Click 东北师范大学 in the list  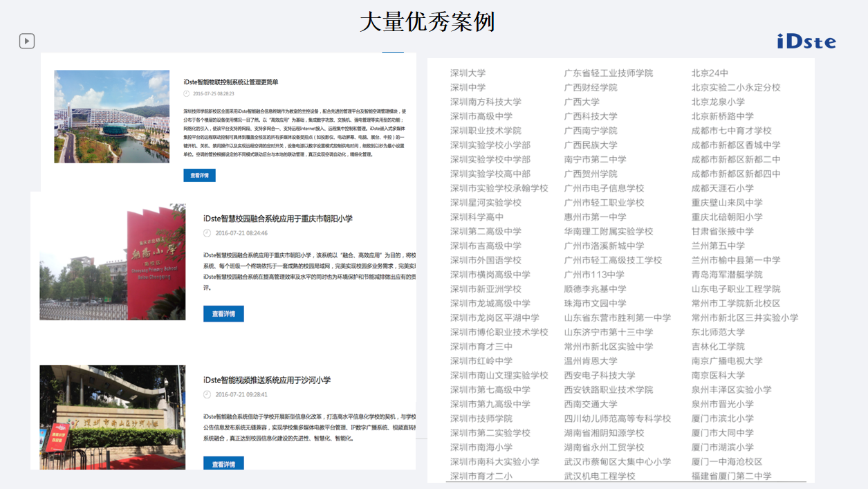pos(718,332)
